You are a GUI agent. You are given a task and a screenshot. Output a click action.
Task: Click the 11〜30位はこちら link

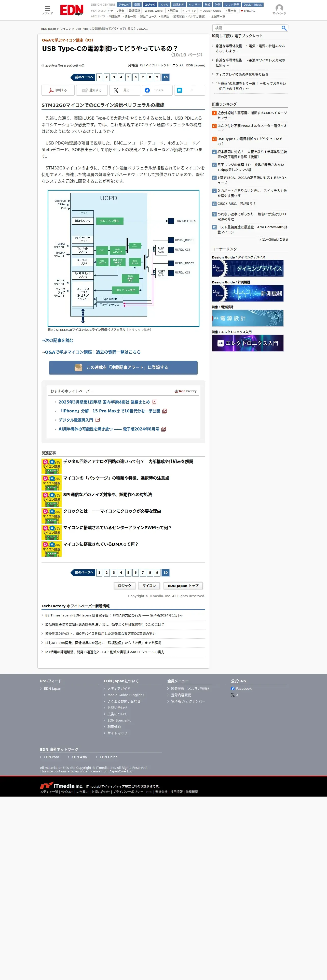point(274,240)
